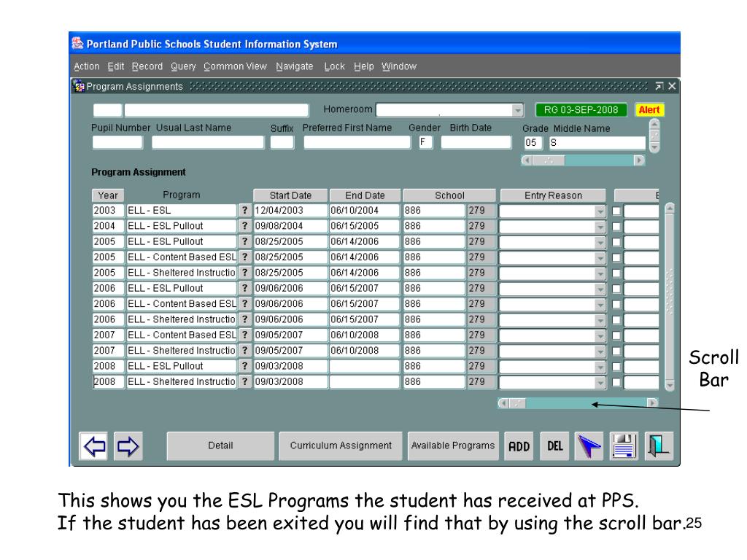The width and height of the screenshot is (747, 560).
Task: Click the horizontal scroll bar below the program table
Action: click(578, 402)
